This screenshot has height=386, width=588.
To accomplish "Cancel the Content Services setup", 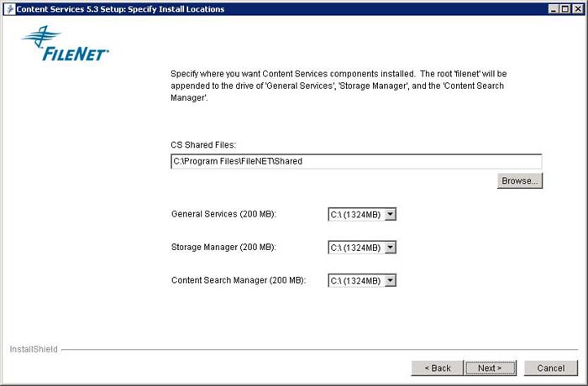I will tap(551, 368).
